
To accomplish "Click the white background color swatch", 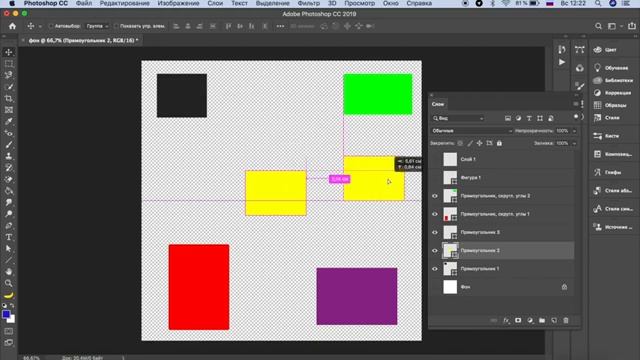I will click(12, 320).
